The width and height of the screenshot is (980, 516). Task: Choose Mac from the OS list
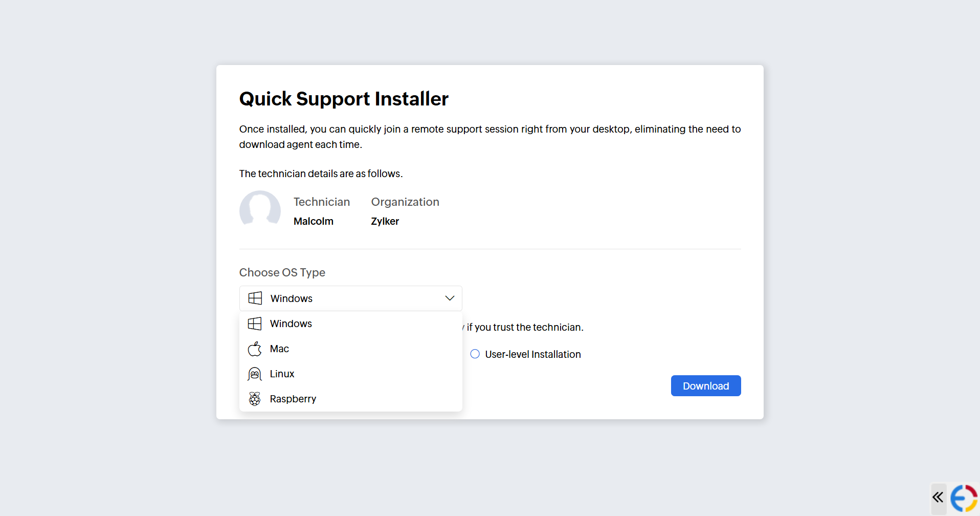pyautogui.click(x=279, y=349)
